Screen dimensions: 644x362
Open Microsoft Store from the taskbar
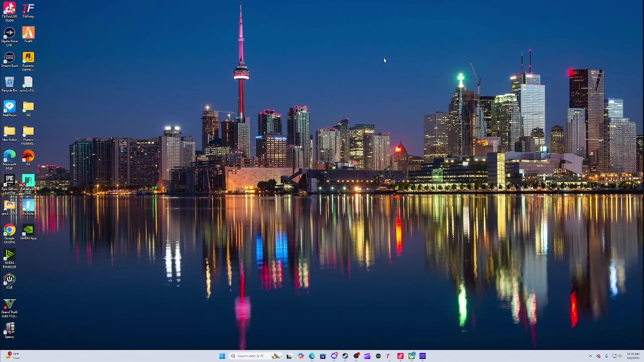323,356
